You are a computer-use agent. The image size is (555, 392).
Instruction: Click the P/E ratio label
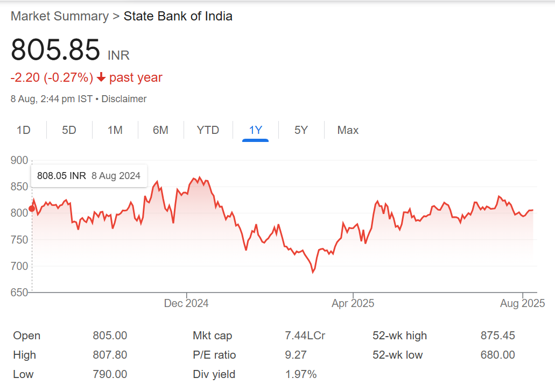click(214, 355)
